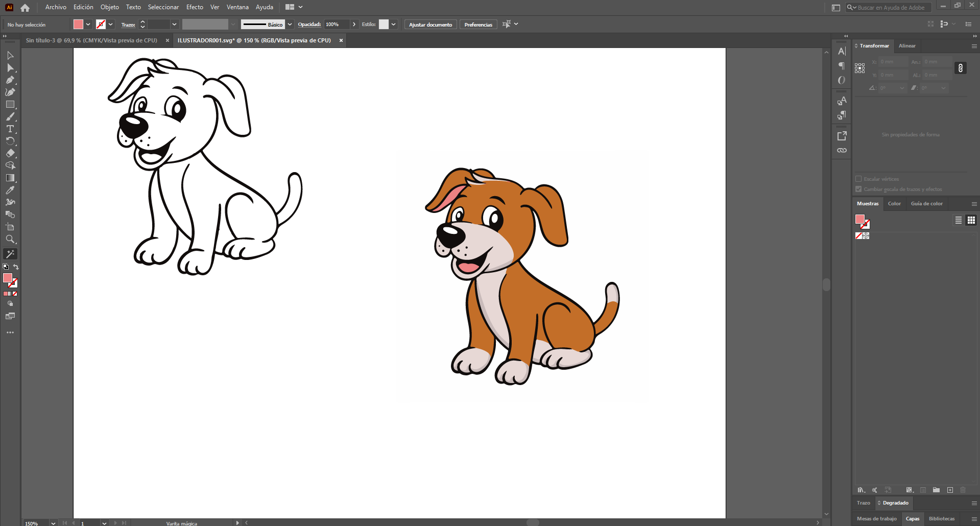980x526 pixels.
Task: Select the Zoom tool
Action: tap(10, 239)
